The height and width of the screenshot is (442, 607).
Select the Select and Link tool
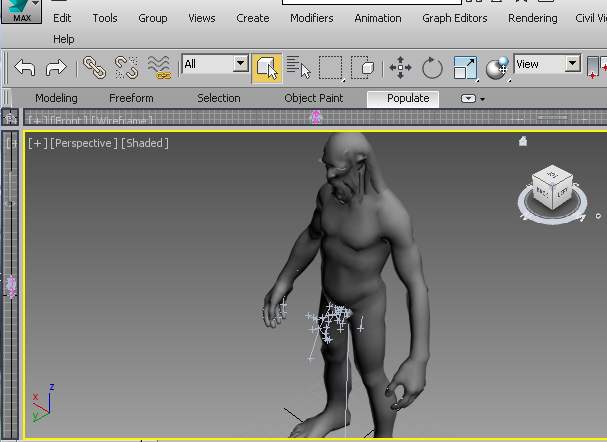[94, 68]
